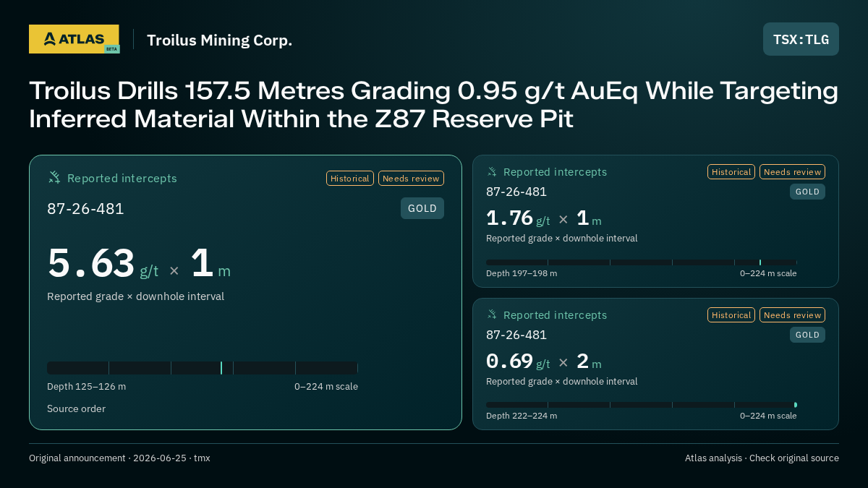Click GOLD badge in the 1.76 g/t card
Viewport: 868px width, 488px height.
807,192
